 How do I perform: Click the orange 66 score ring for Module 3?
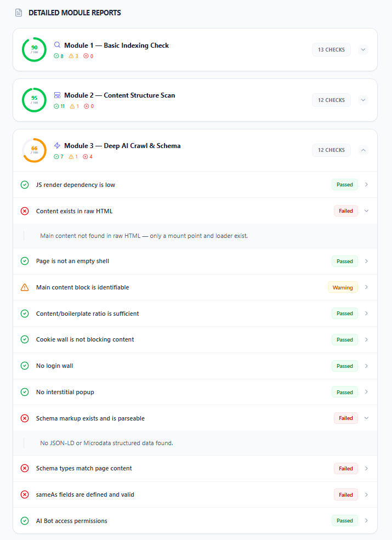click(34, 150)
